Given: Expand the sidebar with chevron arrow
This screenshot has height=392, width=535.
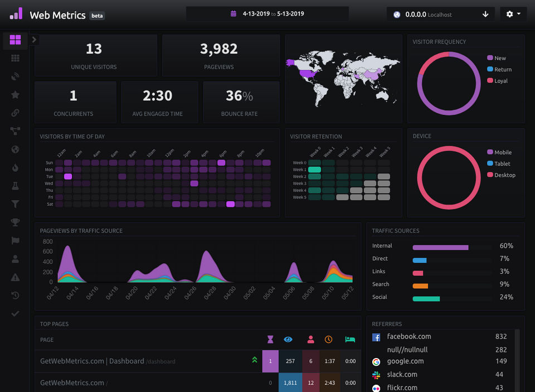Looking at the screenshot, I should 34,40.
